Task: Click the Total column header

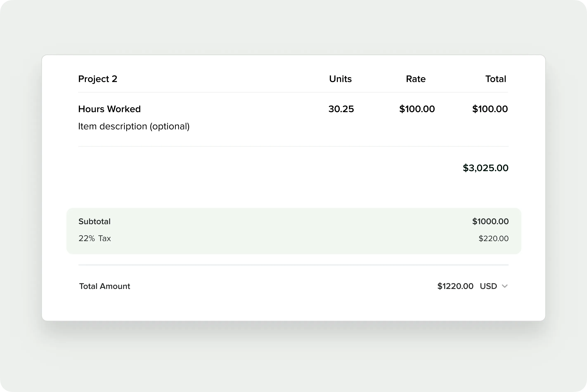Action: tap(495, 79)
